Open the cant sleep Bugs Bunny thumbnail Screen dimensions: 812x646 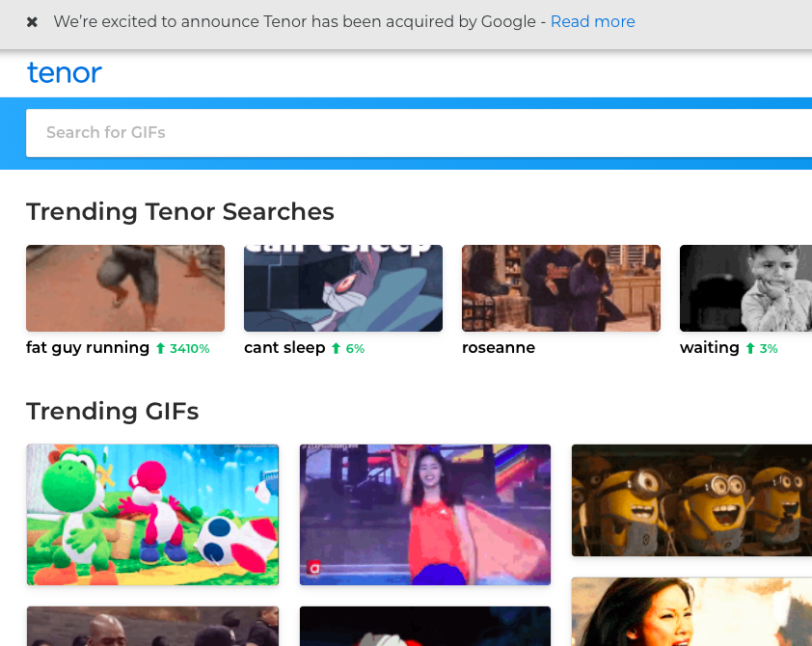(343, 287)
